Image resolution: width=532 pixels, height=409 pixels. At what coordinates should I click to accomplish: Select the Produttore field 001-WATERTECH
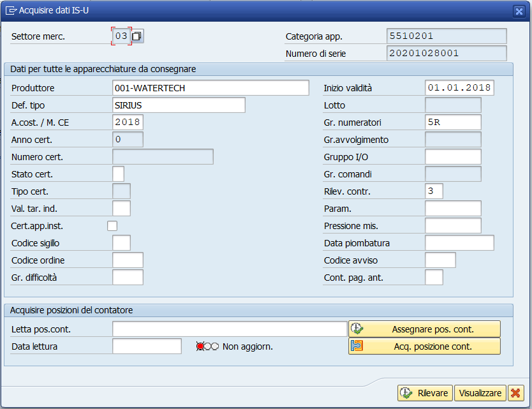coord(211,88)
